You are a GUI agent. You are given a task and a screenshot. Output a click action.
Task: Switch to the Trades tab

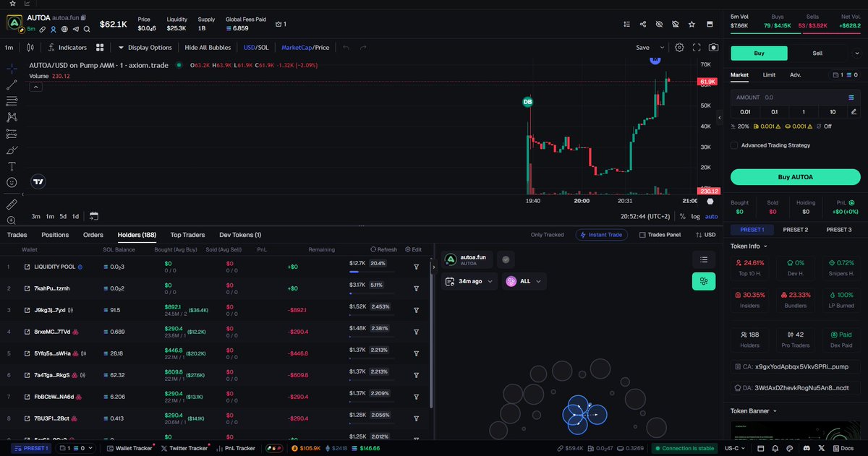coord(17,235)
